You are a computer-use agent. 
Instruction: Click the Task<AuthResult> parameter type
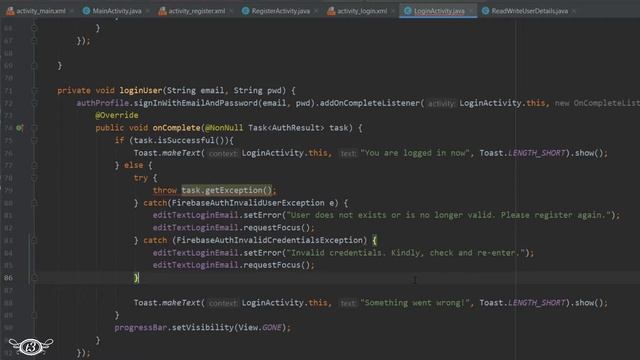tap(286, 128)
